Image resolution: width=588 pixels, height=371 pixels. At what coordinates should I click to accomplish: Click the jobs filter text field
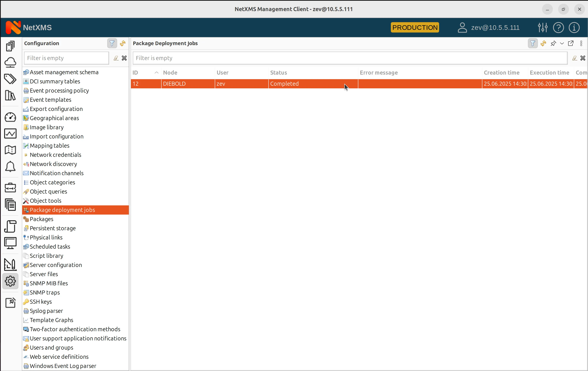coord(350,58)
